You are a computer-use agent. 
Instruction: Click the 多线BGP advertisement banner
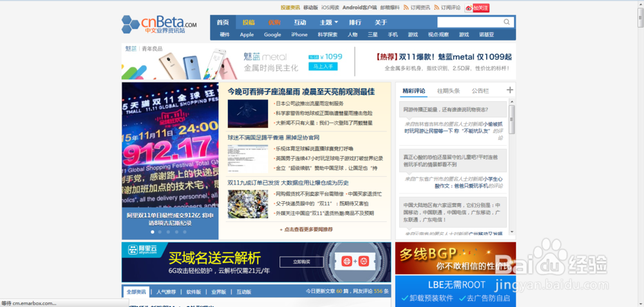click(x=455, y=258)
